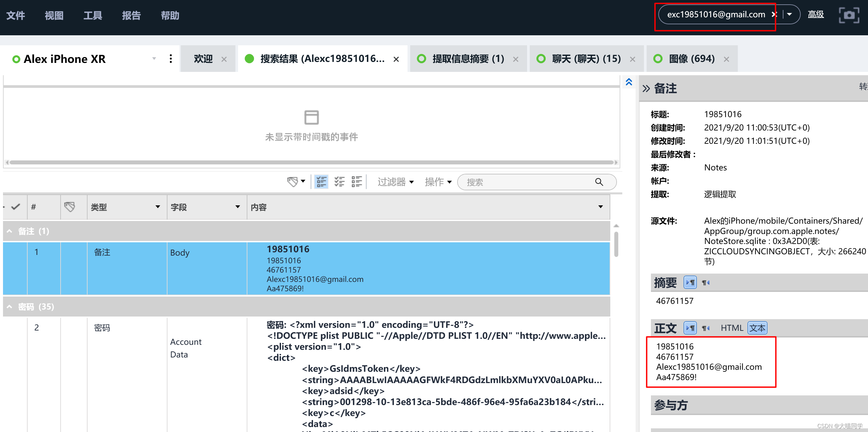The height and width of the screenshot is (432, 868).
Task: Select the first list view mode icon
Action: tap(321, 181)
